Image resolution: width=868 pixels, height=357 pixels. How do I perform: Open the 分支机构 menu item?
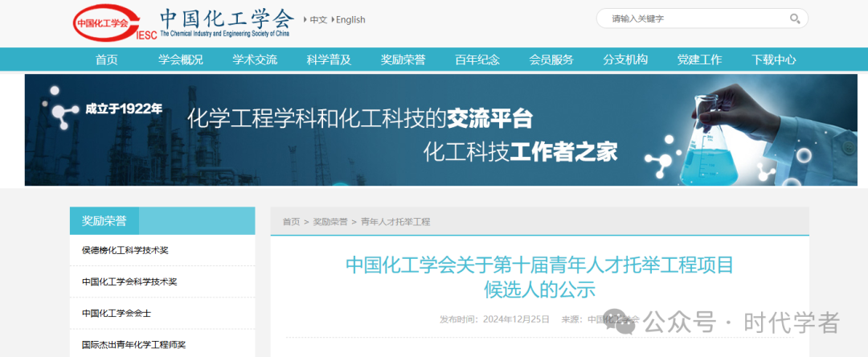(x=625, y=59)
